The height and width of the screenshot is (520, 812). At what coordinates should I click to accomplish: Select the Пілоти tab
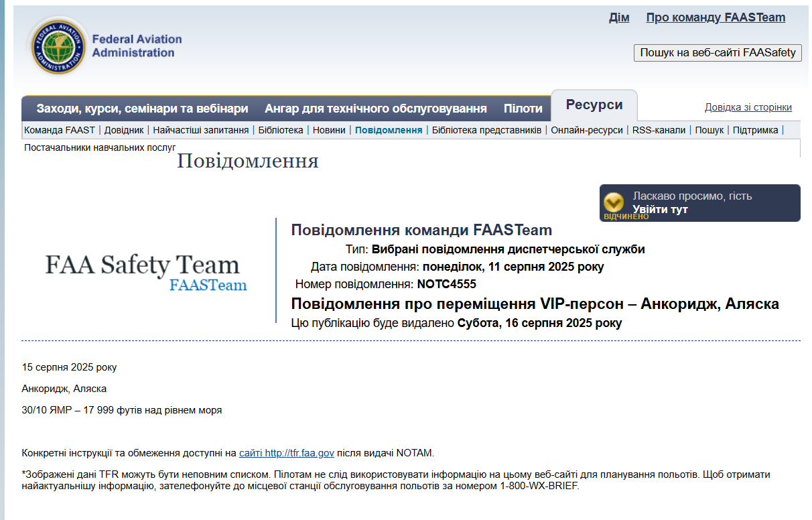pos(523,109)
